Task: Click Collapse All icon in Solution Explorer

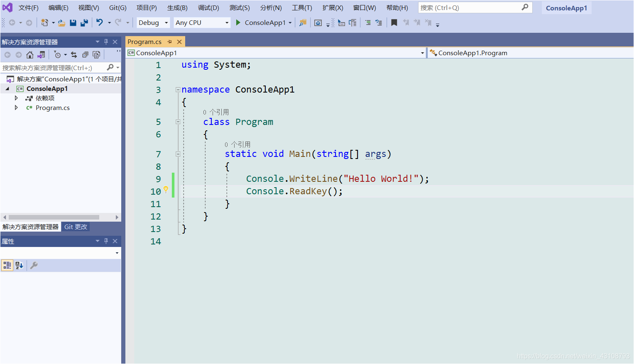Action: [x=85, y=55]
